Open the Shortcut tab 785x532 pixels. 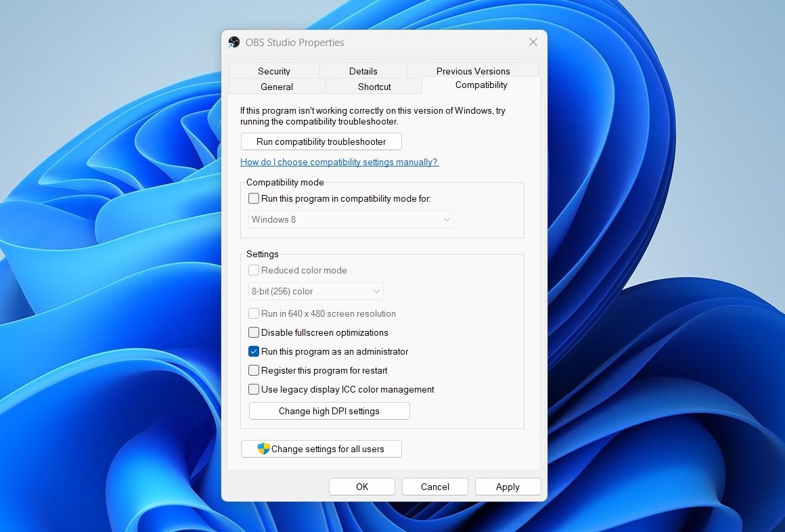[x=374, y=87]
